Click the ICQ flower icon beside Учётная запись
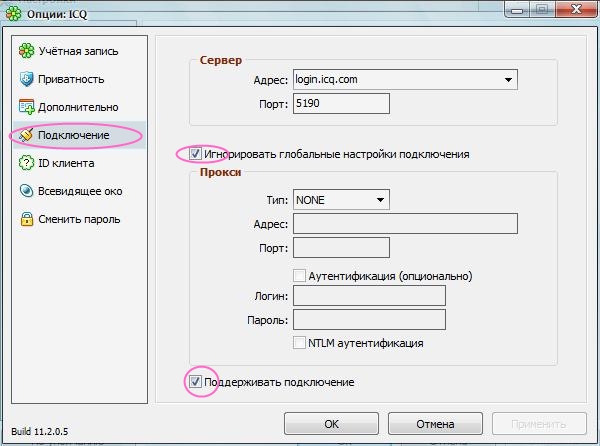Screen dimensions: 600x446 tap(26, 51)
